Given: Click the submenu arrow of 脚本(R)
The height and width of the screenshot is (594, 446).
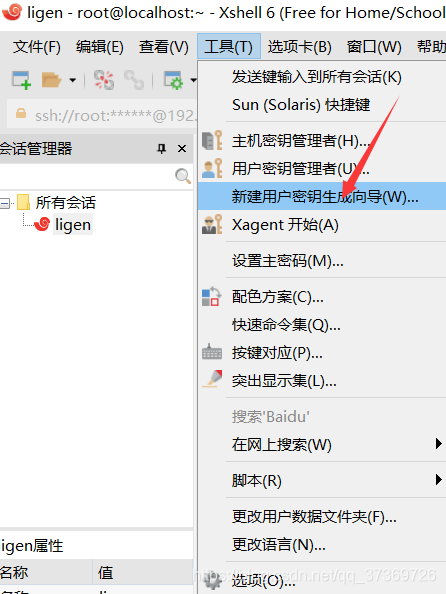Looking at the screenshot, I should click(x=438, y=480).
